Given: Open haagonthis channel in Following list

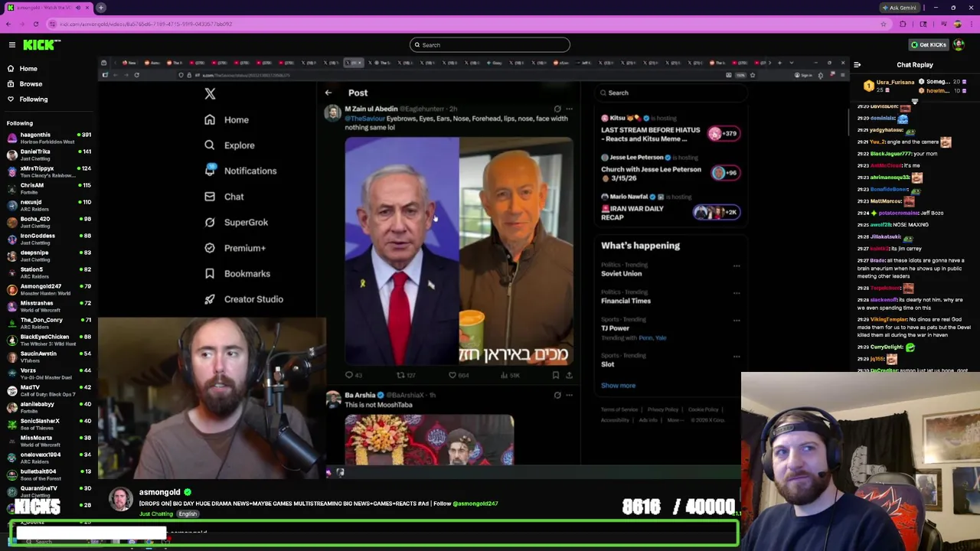Looking at the screenshot, I should point(47,138).
